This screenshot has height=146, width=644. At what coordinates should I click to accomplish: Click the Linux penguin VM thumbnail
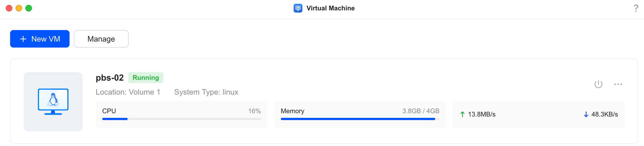tap(53, 101)
